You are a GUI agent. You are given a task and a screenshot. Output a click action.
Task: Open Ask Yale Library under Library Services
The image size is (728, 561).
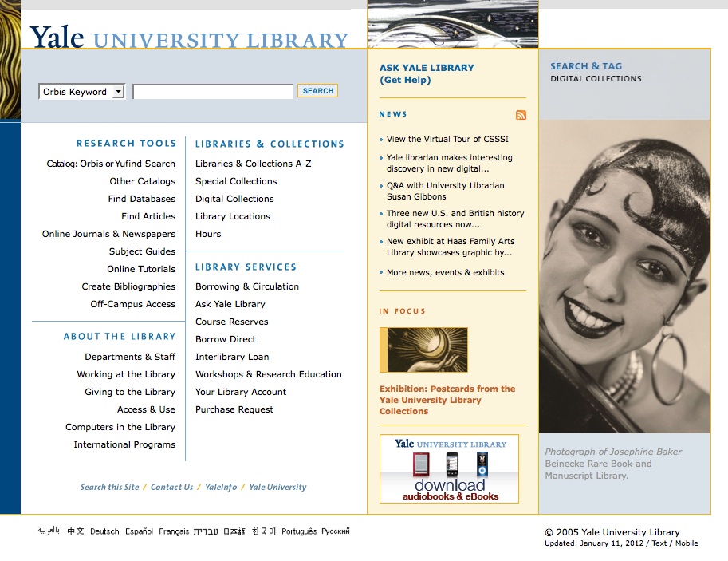click(x=230, y=304)
